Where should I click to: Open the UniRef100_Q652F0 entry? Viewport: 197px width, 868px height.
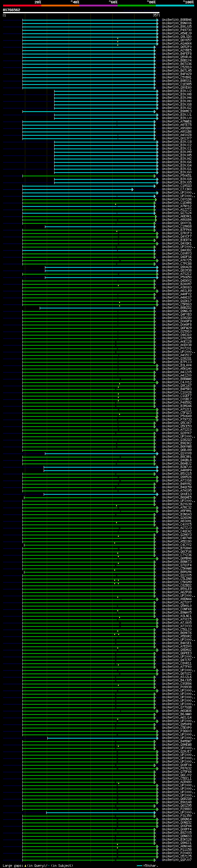point(177,47)
